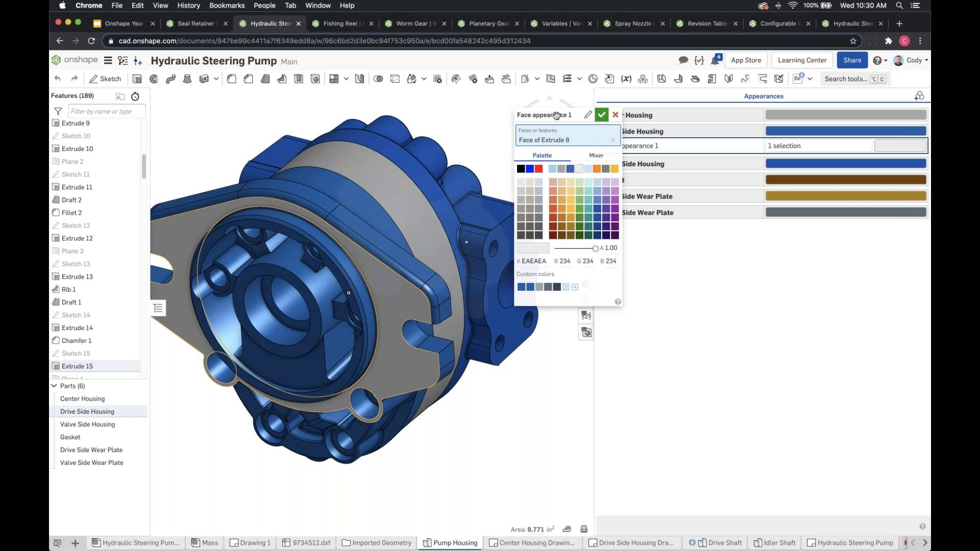Open the Features list filter icon
980x551 pixels.
[x=58, y=111]
